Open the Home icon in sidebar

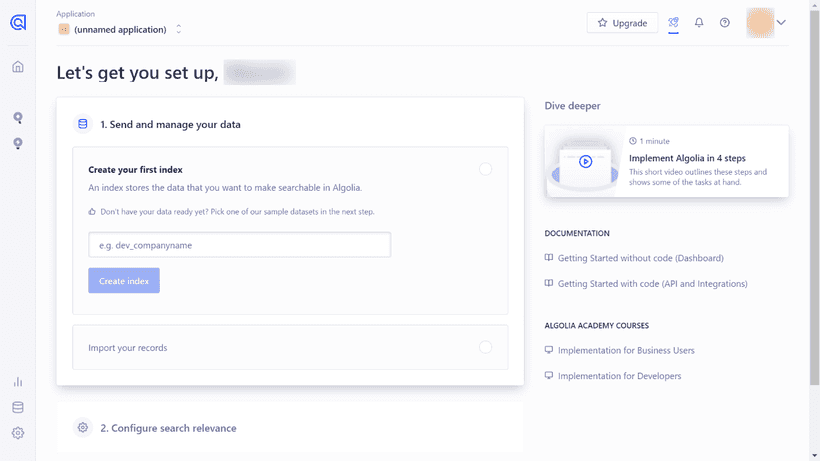[x=18, y=67]
